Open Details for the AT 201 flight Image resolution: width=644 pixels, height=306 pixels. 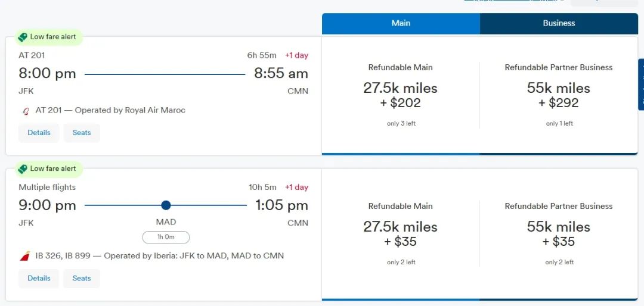pyautogui.click(x=39, y=133)
